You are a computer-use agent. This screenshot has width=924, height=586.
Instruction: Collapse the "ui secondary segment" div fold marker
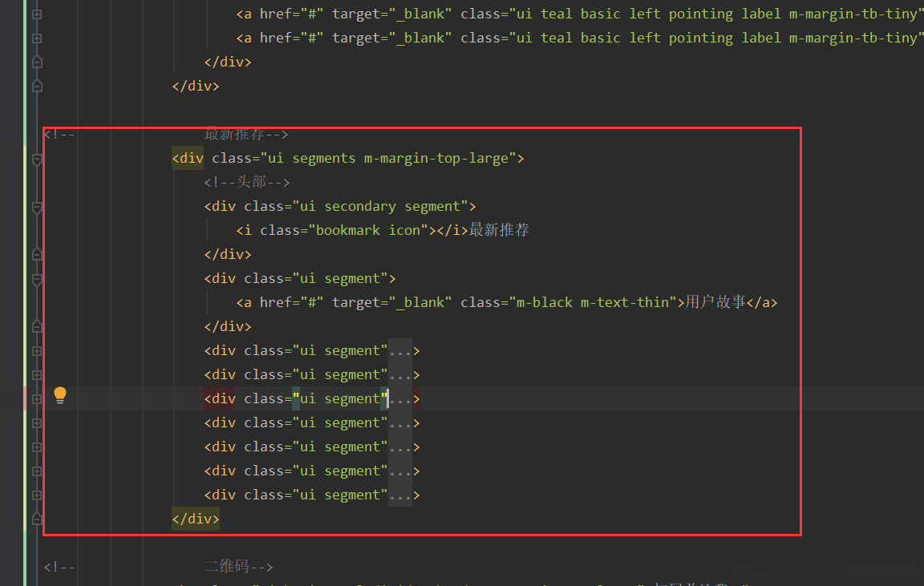coord(37,208)
